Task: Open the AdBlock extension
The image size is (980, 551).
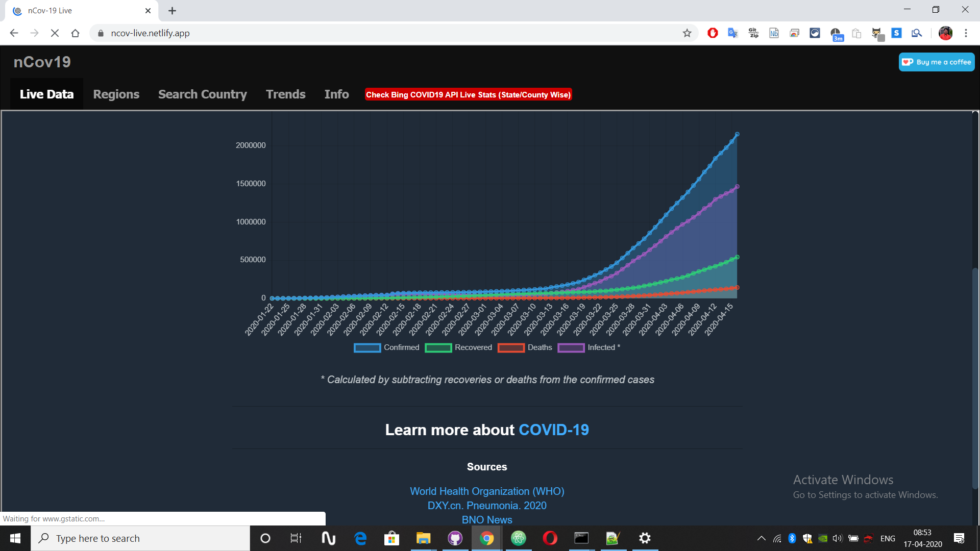Action: (713, 33)
